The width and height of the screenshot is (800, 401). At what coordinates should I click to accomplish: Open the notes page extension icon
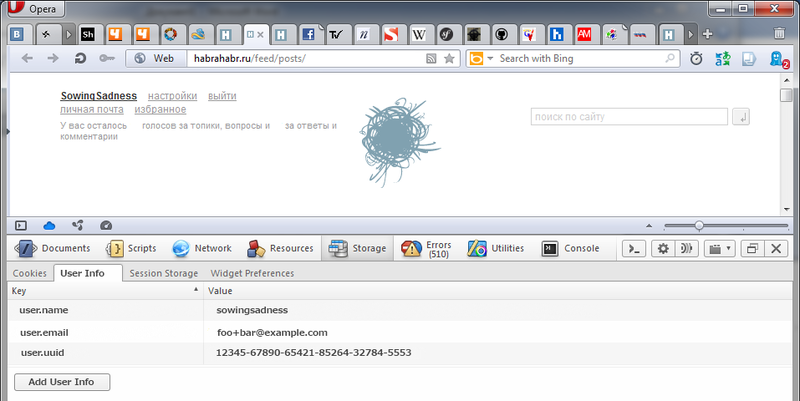point(748,59)
